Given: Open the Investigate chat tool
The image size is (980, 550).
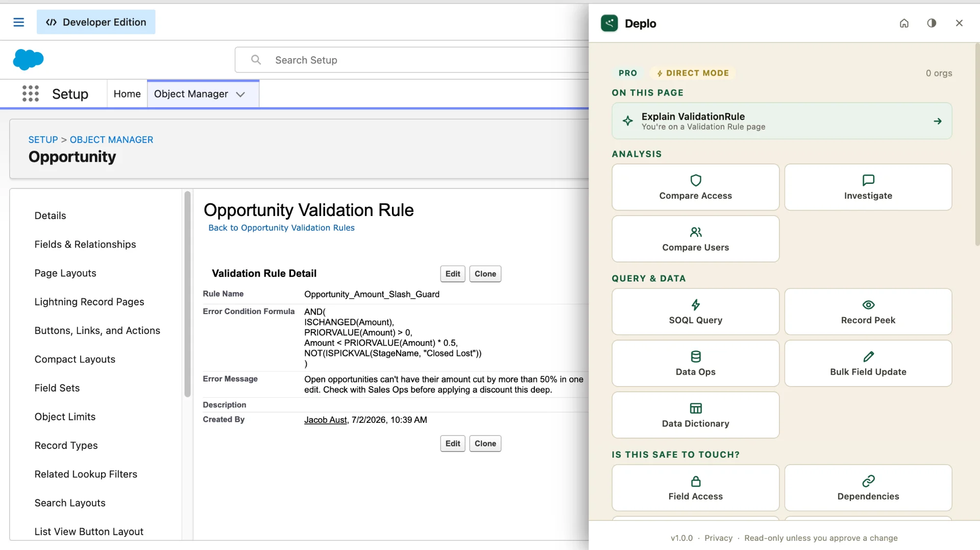Looking at the screenshot, I should coord(868,187).
